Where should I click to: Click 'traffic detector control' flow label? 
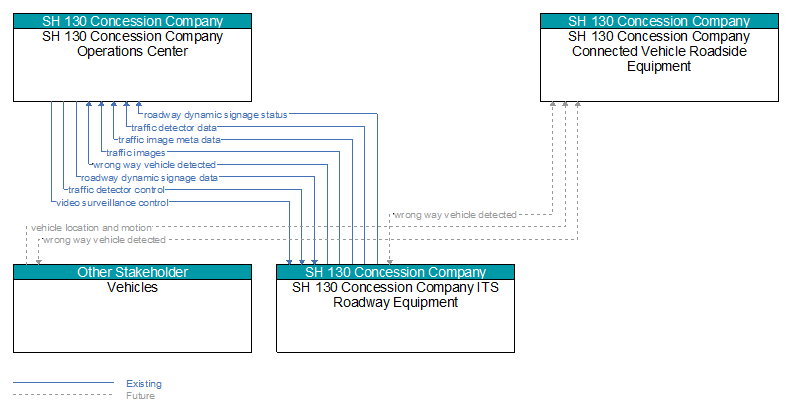(x=116, y=190)
